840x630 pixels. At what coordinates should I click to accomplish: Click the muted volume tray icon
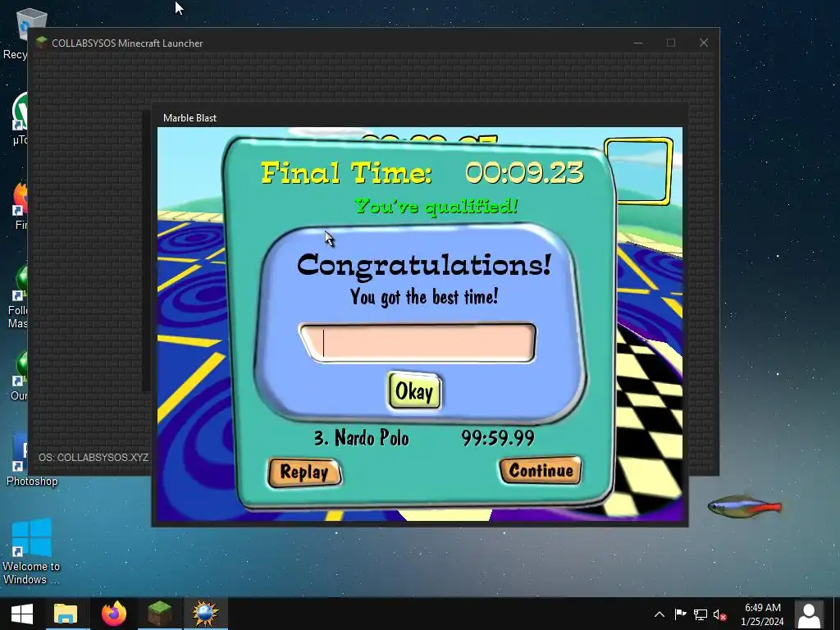(x=719, y=614)
